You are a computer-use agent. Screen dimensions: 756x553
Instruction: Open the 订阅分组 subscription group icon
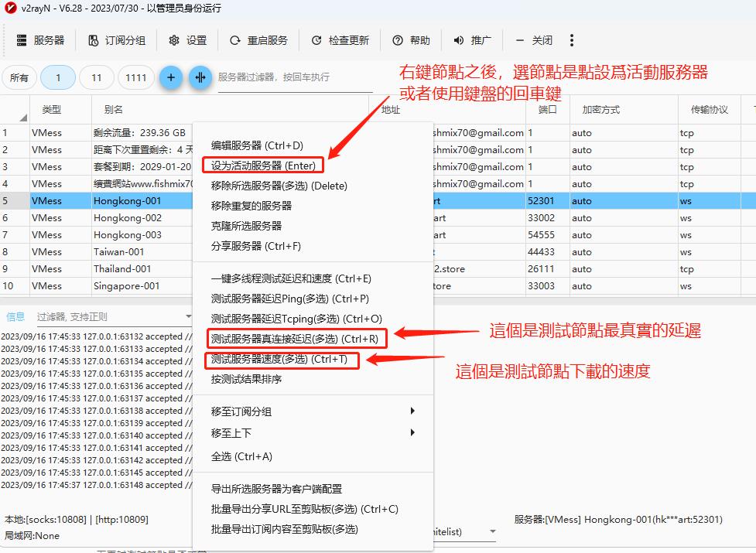tap(93, 40)
